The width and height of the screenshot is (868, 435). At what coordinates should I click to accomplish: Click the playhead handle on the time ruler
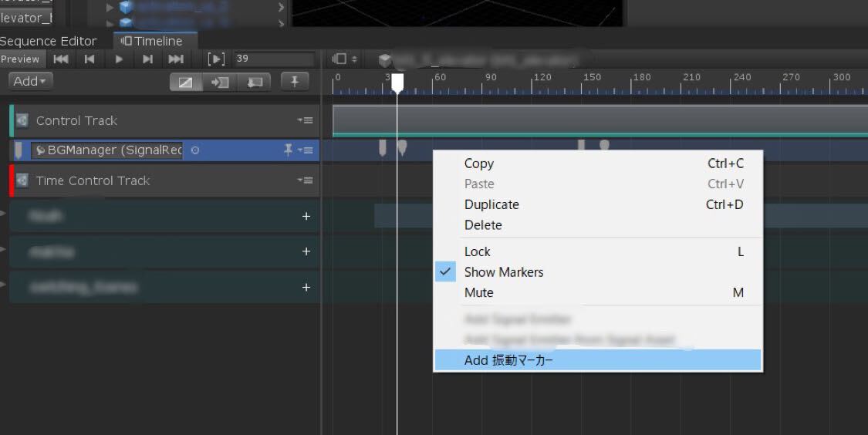[397, 83]
